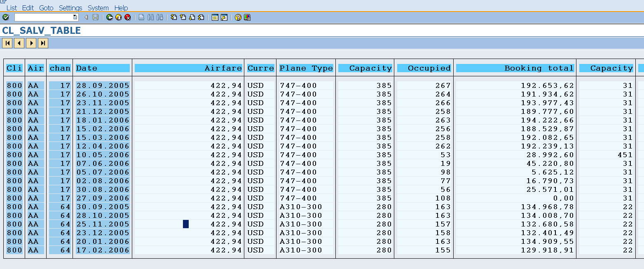Click the Create New Session icon
Screen dimensions: 644x269
click(x=215, y=17)
